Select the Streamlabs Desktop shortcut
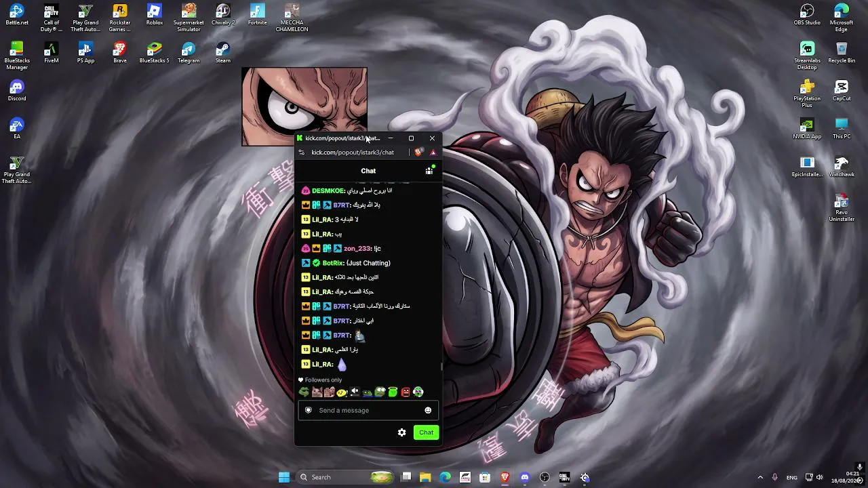The height and width of the screenshot is (488, 868). click(x=807, y=56)
